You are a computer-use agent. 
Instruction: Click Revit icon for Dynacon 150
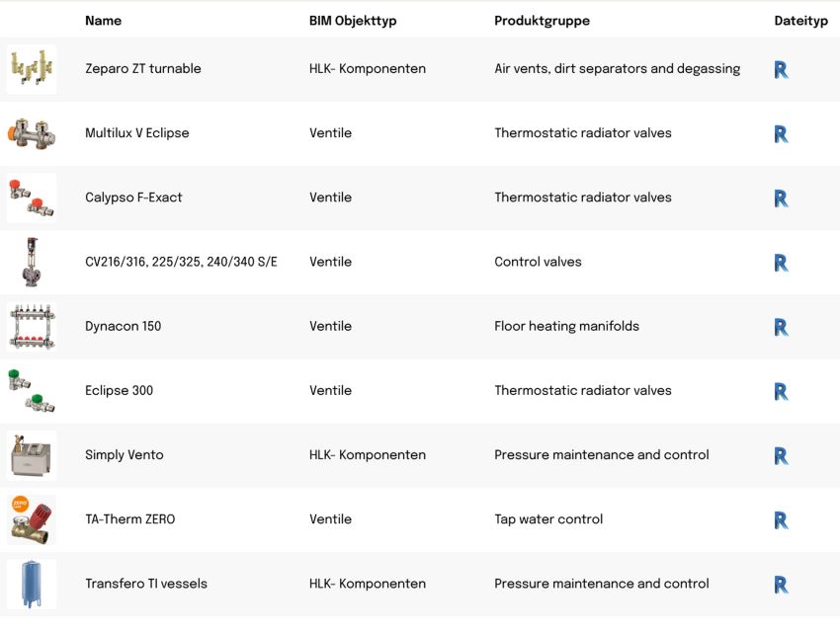[781, 327]
